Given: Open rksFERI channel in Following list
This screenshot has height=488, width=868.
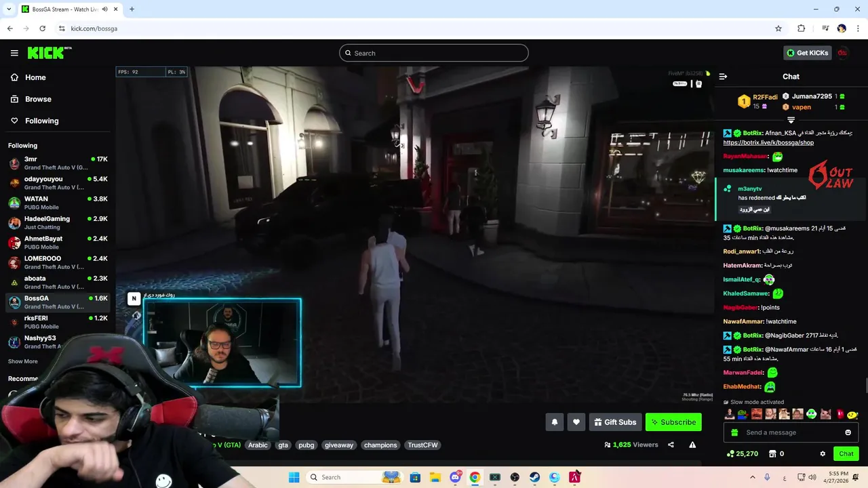Looking at the screenshot, I should (x=58, y=322).
